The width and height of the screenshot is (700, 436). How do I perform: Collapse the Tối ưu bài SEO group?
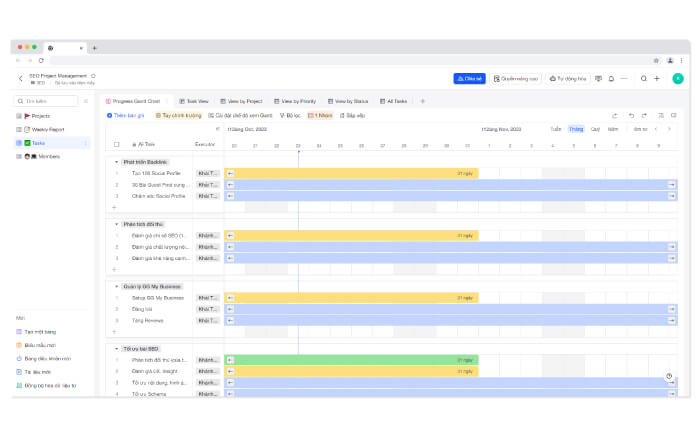point(116,348)
